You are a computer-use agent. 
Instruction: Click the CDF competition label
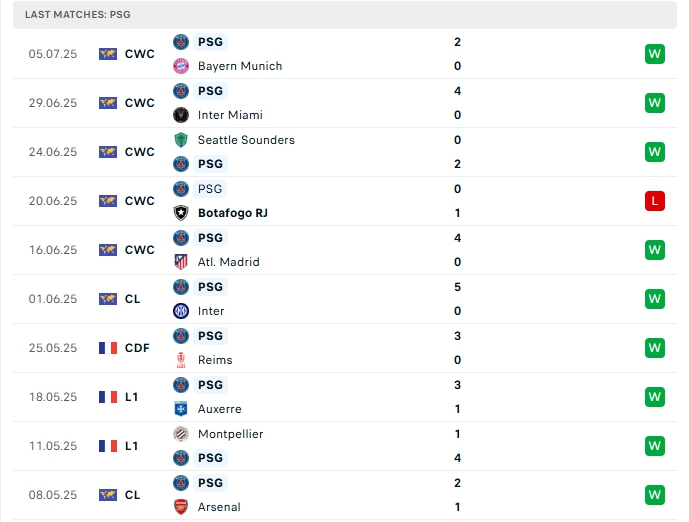(x=137, y=348)
